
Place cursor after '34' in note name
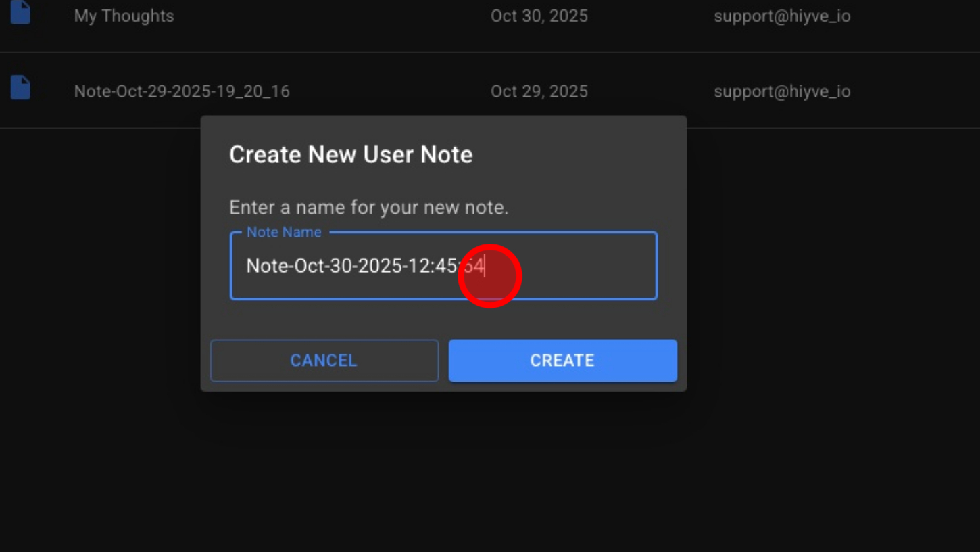[485, 266]
